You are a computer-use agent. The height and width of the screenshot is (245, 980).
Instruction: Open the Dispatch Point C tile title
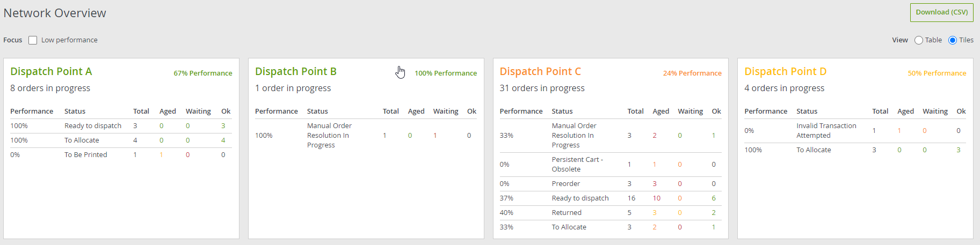pyautogui.click(x=540, y=71)
